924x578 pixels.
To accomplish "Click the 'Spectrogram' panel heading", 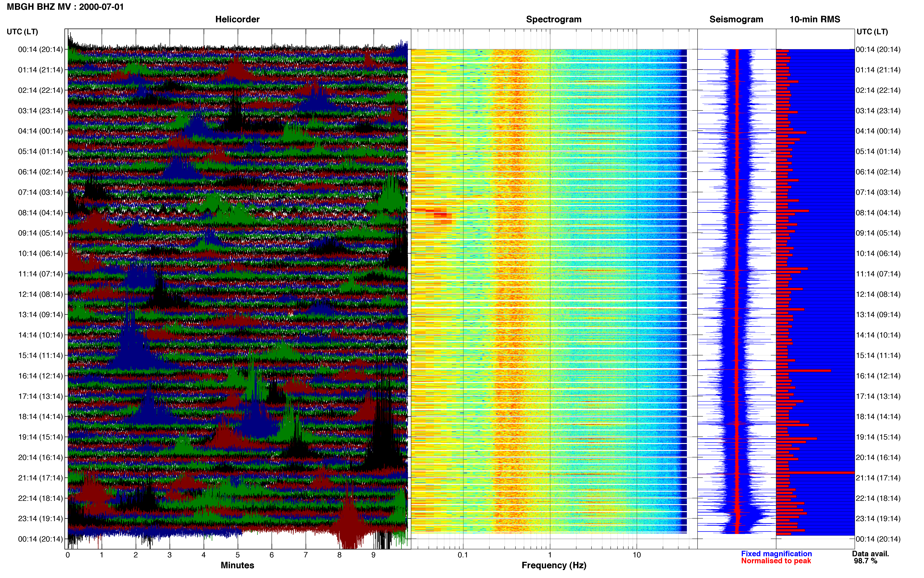I will point(554,20).
